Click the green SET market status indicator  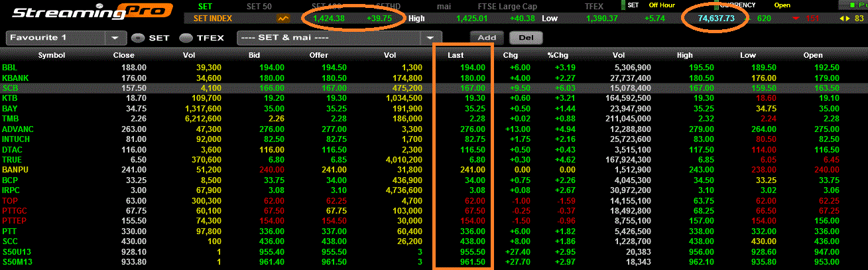(x=623, y=5)
